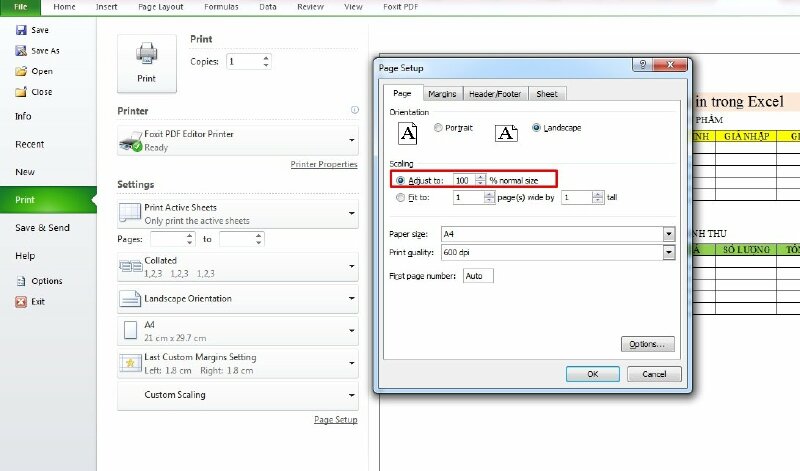This screenshot has height=471, width=800.
Task: Select the Portrait radio button
Action: [x=438, y=128]
